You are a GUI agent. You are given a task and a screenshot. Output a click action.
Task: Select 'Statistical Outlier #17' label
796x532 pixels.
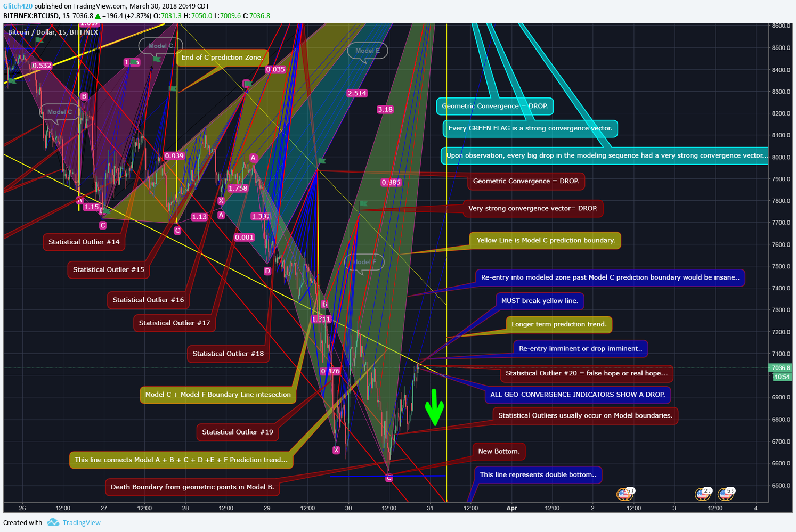coord(174,323)
